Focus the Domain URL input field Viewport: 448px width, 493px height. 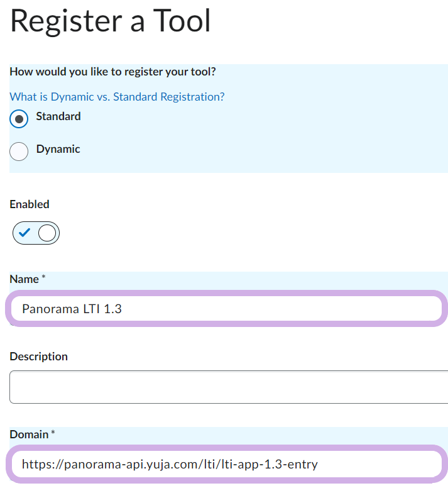click(x=226, y=465)
